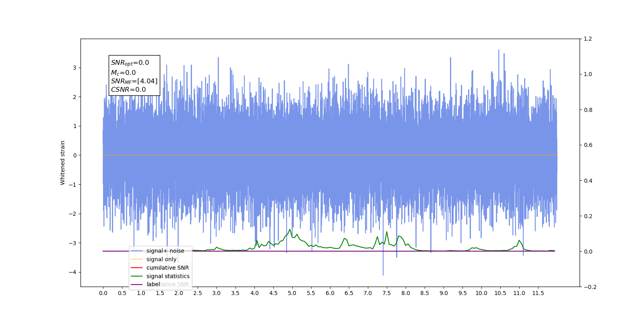Image resolution: width=644 pixels, height=322 pixels.
Task: Click the x-axis tick label 1.5
Action: tap(160, 293)
